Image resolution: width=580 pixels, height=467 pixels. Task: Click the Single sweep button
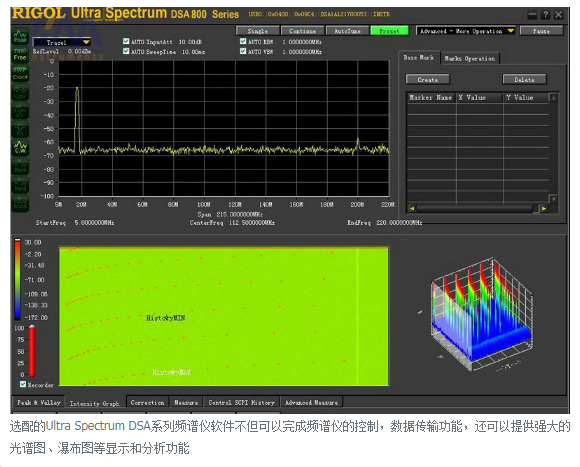[x=258, y=31]
